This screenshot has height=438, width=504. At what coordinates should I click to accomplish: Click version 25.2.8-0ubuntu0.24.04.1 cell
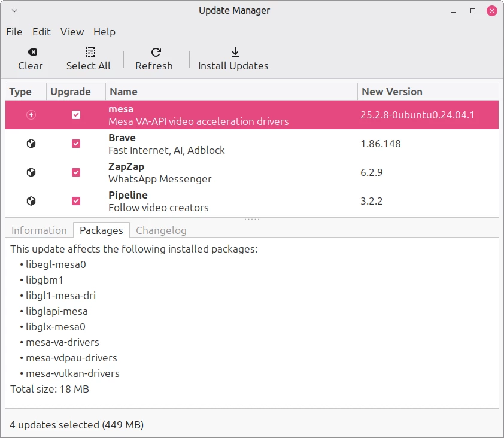click(417, 115)
